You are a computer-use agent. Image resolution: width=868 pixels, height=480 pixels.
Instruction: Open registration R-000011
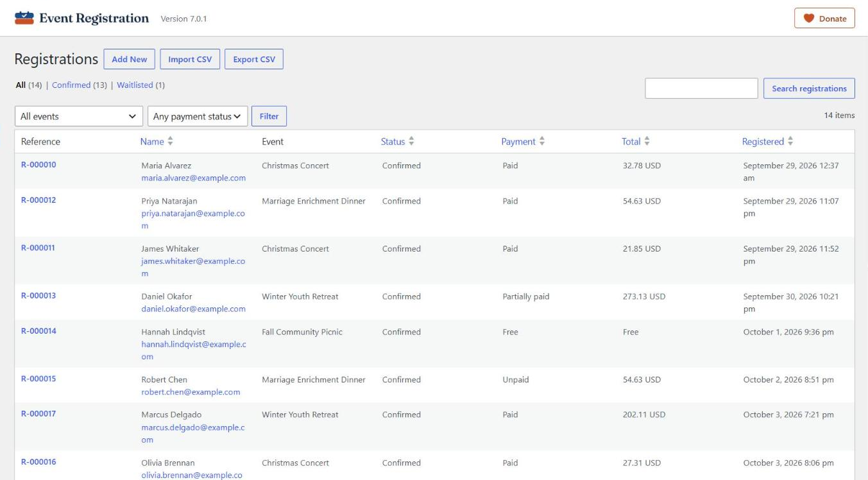click(38, 248)
